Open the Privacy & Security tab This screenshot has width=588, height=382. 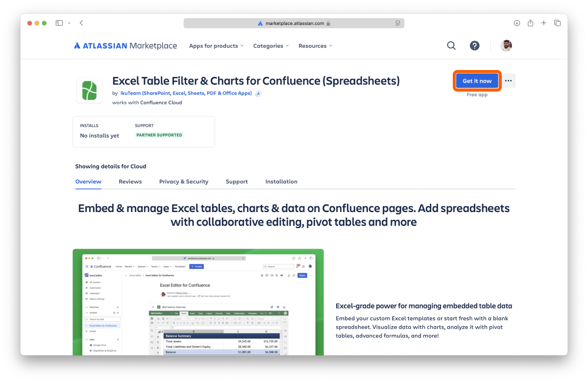(x=184, y=182)
